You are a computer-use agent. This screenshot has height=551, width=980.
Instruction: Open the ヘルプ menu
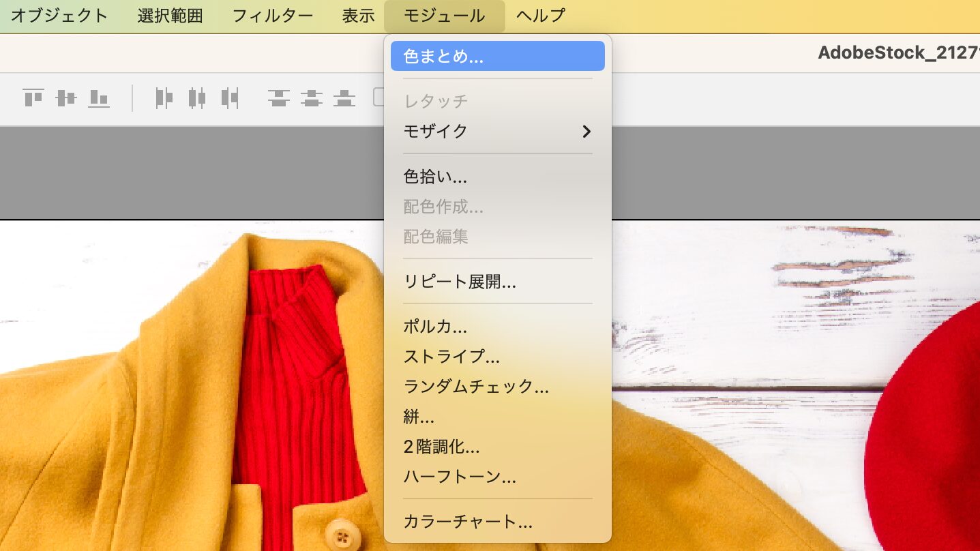pyautogui.click(x=541, y=16)
